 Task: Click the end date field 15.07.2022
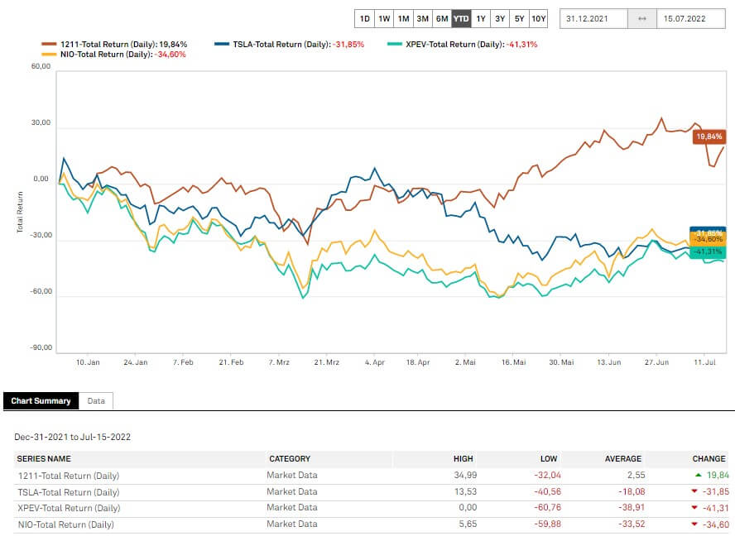tap(690, 18)
